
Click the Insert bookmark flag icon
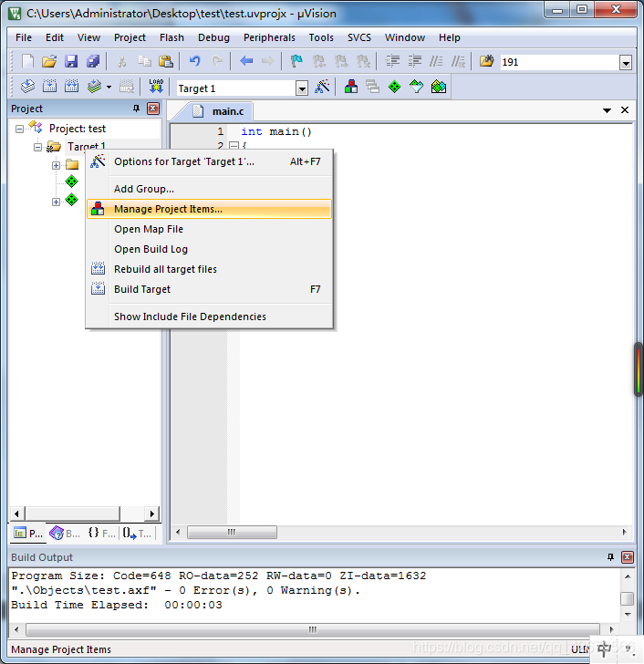coord(296,62)
